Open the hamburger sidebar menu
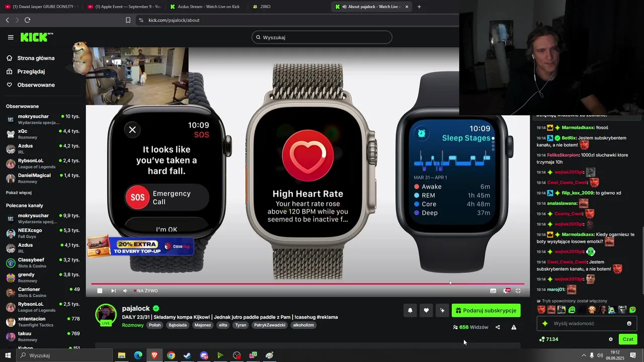This screenshot has width=644, height=362. pyautogui.click(x=11, y=37)
